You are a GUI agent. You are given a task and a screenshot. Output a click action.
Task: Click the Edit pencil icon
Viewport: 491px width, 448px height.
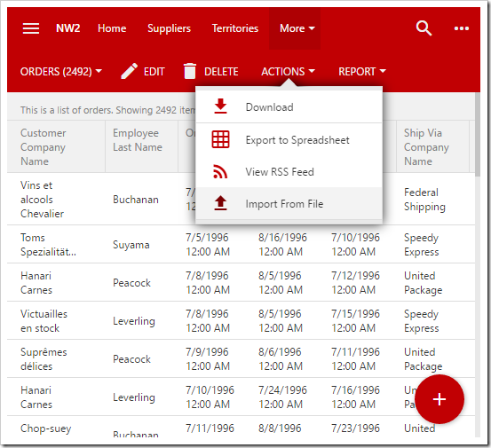click(x=130, y=71)
